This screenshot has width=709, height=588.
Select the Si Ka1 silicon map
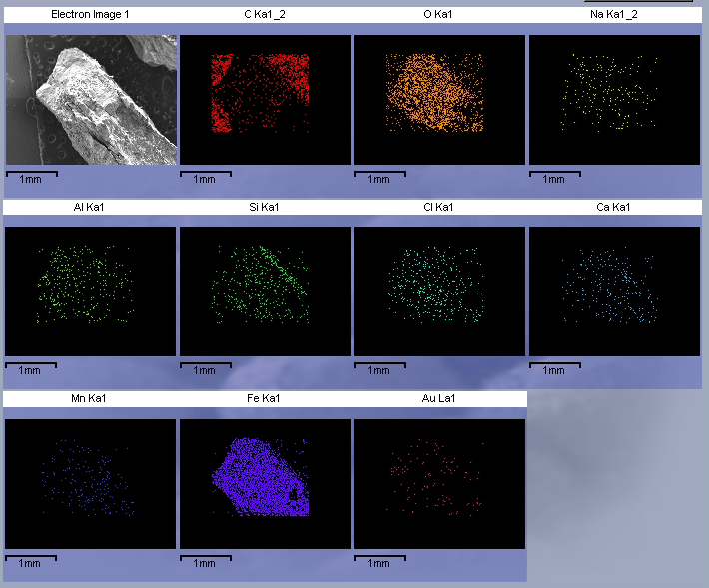[x=265, y=292]
